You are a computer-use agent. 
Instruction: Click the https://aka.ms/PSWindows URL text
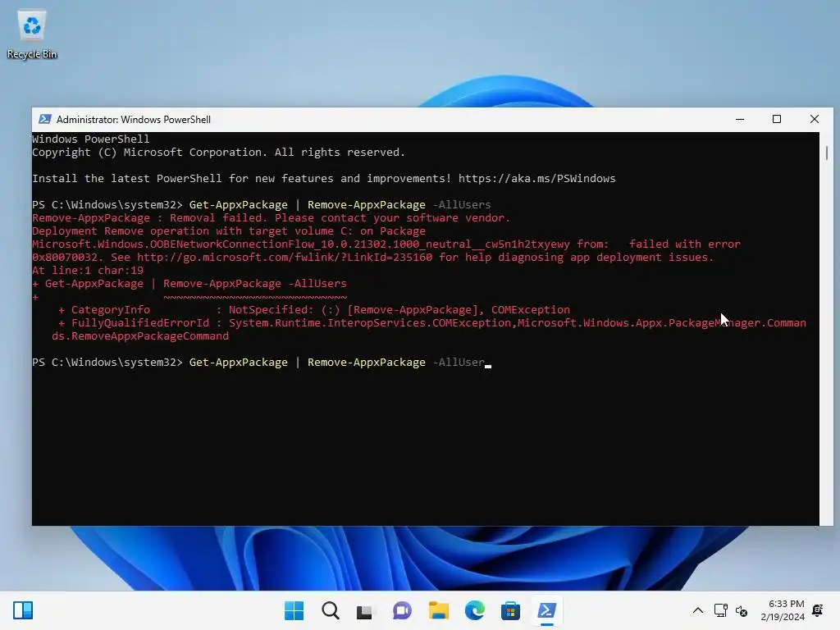click(536, 178)
